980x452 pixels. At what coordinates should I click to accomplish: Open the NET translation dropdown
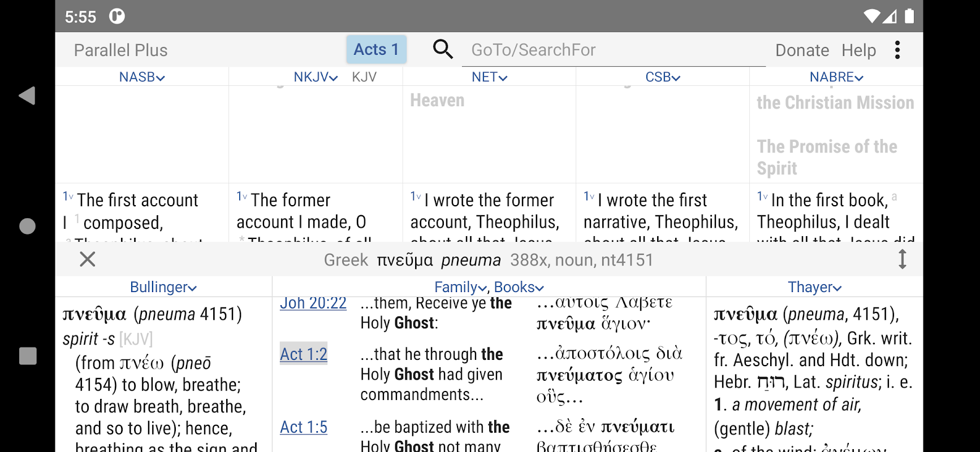coord(489,77)
